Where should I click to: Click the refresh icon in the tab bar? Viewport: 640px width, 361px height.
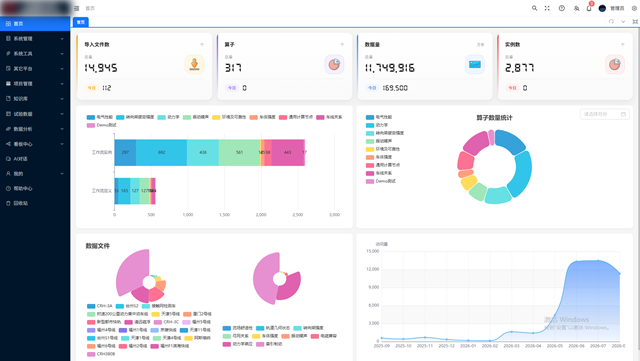(611, 22)
